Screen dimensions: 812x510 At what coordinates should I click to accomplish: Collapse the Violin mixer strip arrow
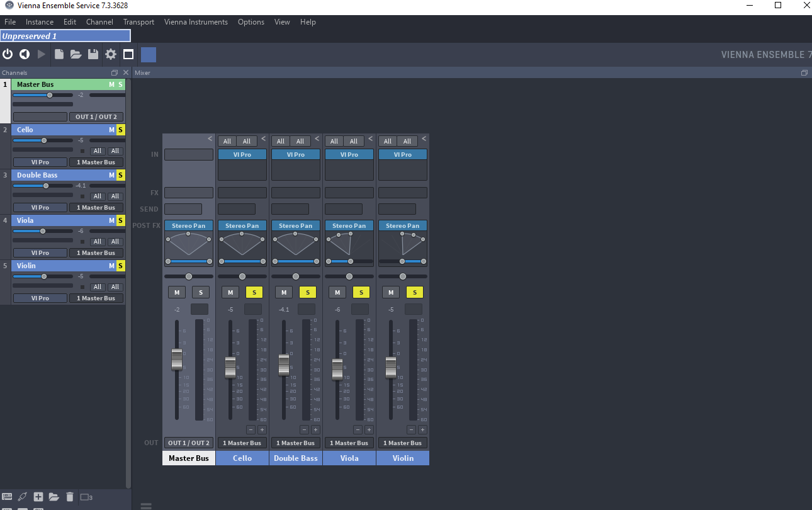[x=424, y=139]
